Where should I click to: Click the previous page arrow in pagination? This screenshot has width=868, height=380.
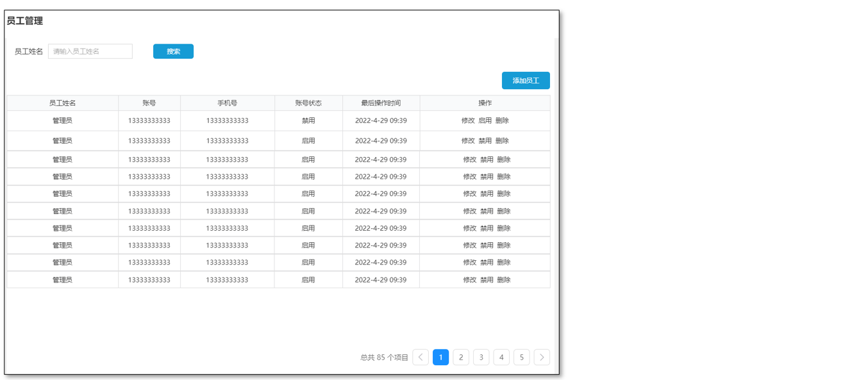(x=421, y=358)
